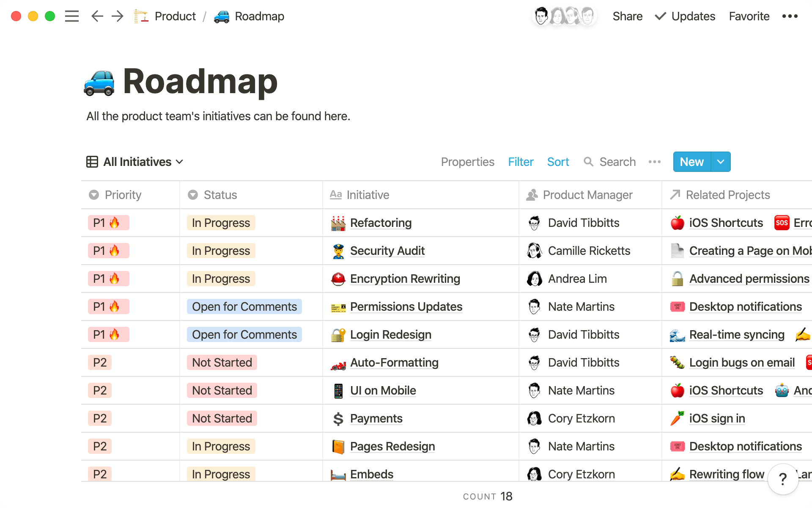Viewport: 812px width, 508px height.
Task: Open the Security Audit initiative
Action: pyautogui.click(x=387, y=251)
